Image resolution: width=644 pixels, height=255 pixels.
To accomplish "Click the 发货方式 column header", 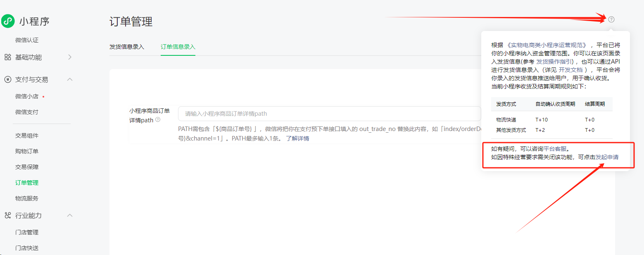I will (506, 104).
